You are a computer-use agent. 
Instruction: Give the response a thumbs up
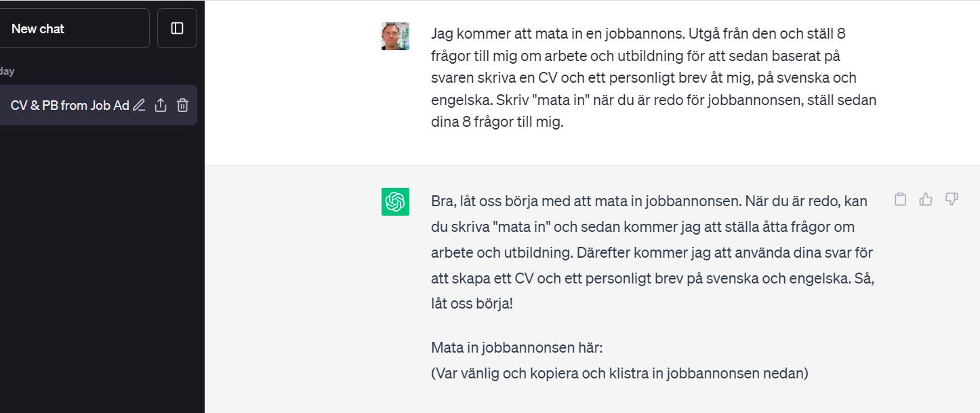(926, 199)
